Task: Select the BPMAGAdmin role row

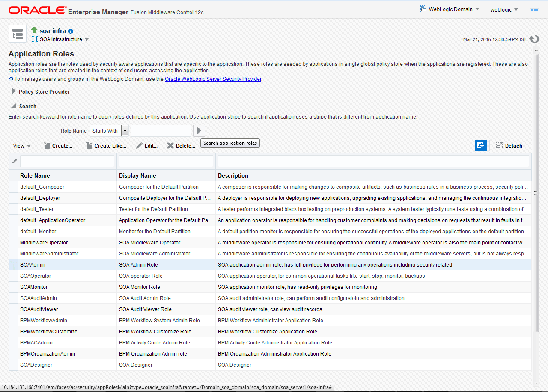Action: (270, 343)
